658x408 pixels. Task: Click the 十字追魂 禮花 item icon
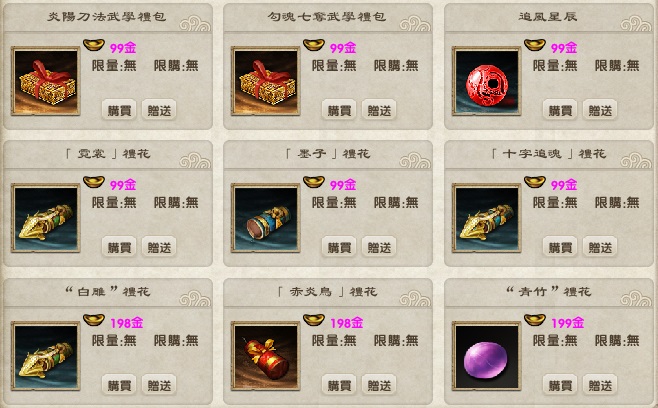(486, 218)
